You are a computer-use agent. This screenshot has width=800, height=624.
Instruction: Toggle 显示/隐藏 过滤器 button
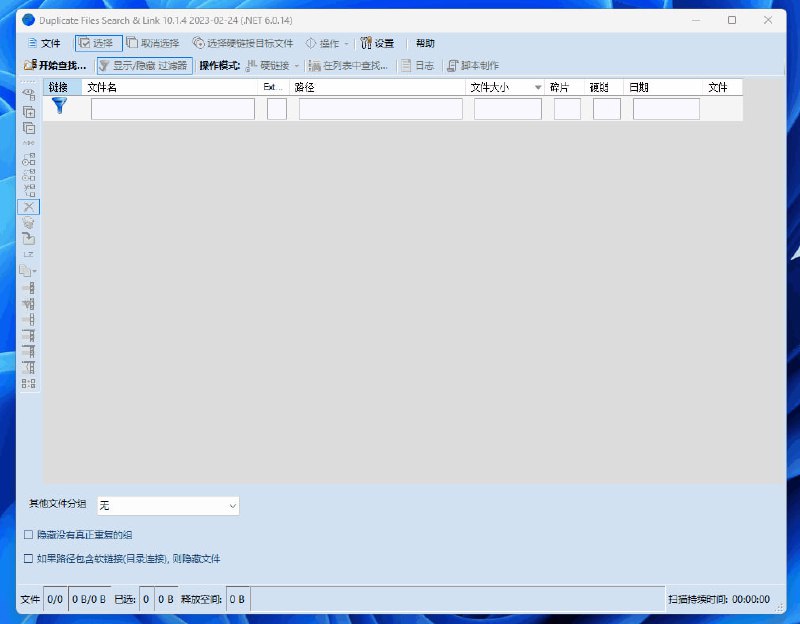tap(143, 66)
